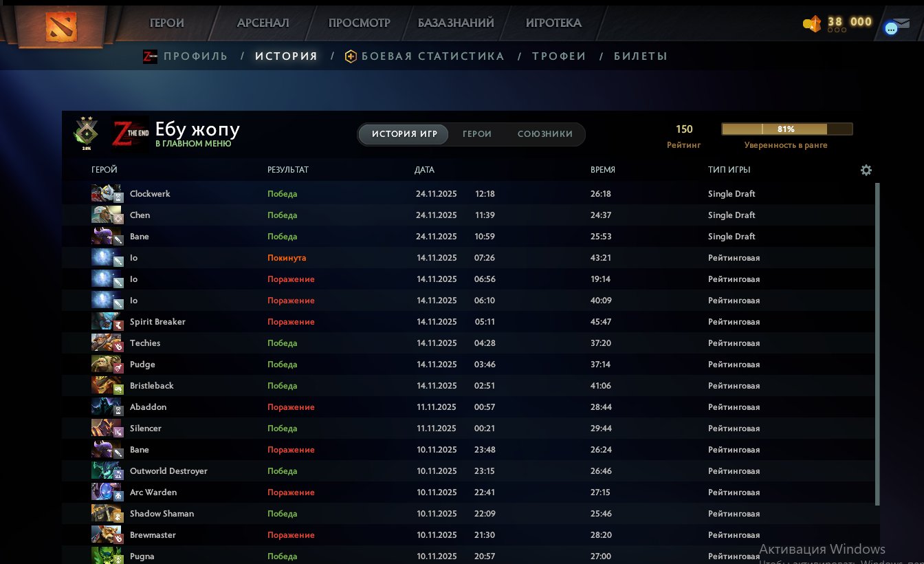
Task: Switch to the ГЕРОИ toggle tab
Action: coord(476,134)
